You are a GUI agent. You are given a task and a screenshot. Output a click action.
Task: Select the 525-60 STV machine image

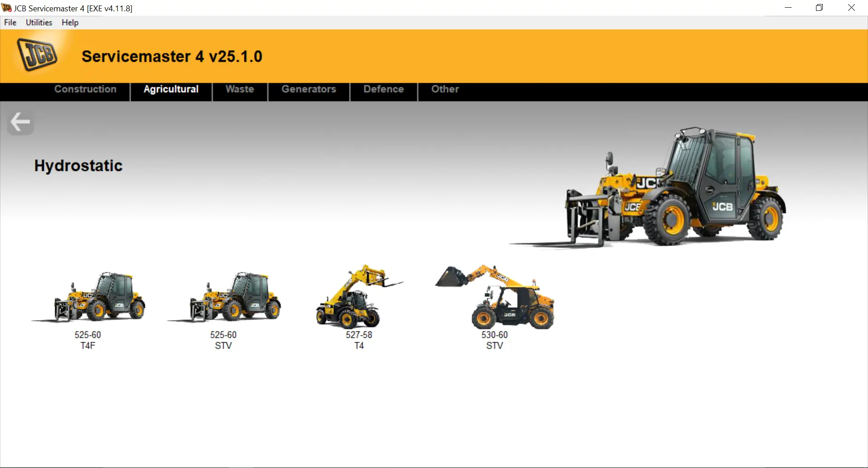pos(224,298)
